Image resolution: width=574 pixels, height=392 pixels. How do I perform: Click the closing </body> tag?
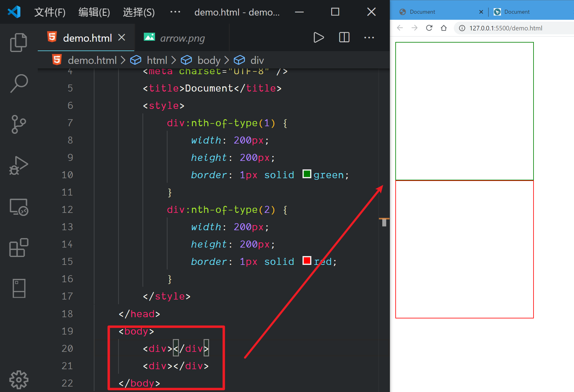(x=139, y=383)
